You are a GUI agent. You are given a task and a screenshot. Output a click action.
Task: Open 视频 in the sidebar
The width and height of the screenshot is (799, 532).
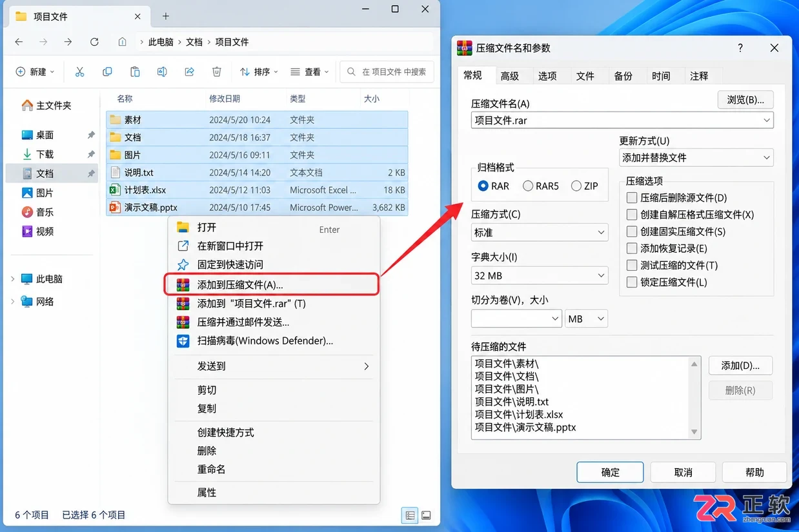tap(38, 232)
